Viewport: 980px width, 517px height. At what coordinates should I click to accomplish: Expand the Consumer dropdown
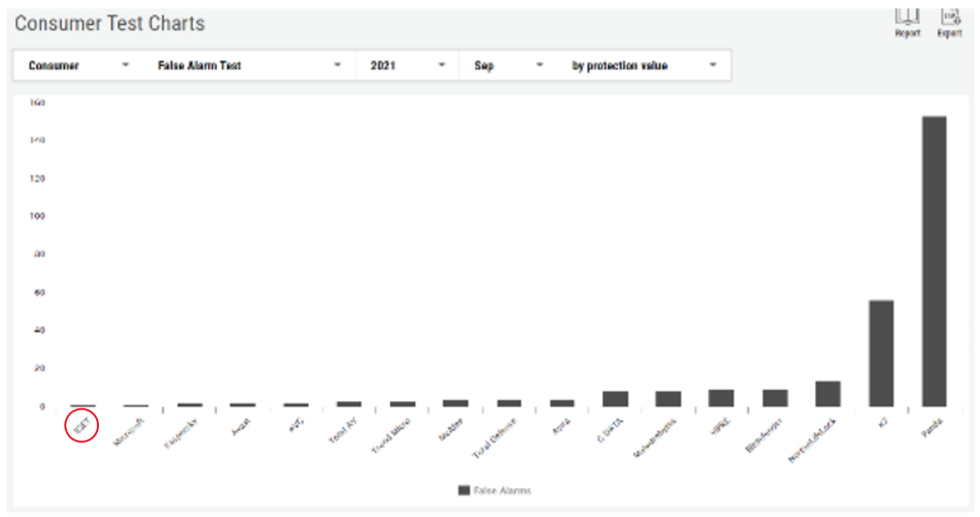(x=78, y=66)
